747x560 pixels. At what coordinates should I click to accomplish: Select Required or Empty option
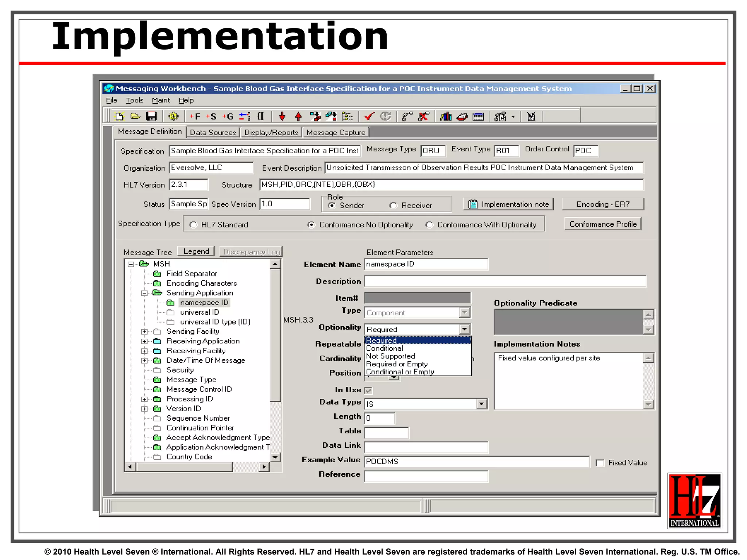coord(418,364)
